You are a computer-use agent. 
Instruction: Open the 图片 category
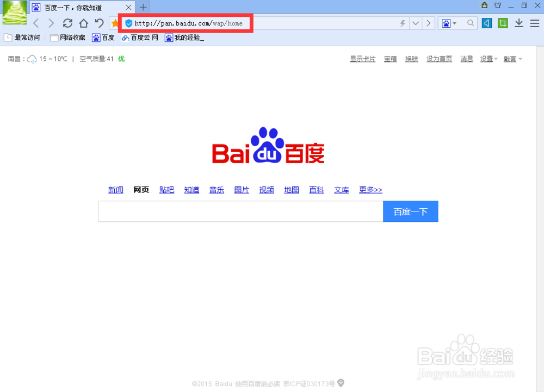click(242, 190)
